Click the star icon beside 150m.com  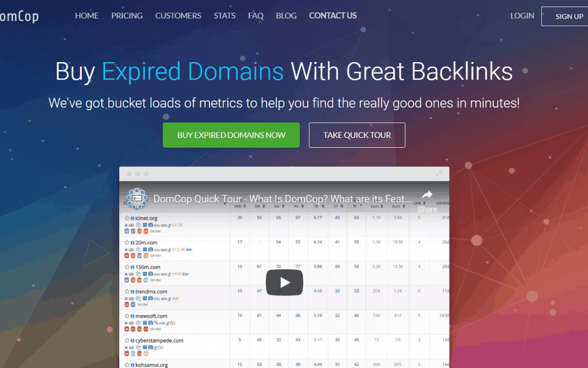click(127, 267)
